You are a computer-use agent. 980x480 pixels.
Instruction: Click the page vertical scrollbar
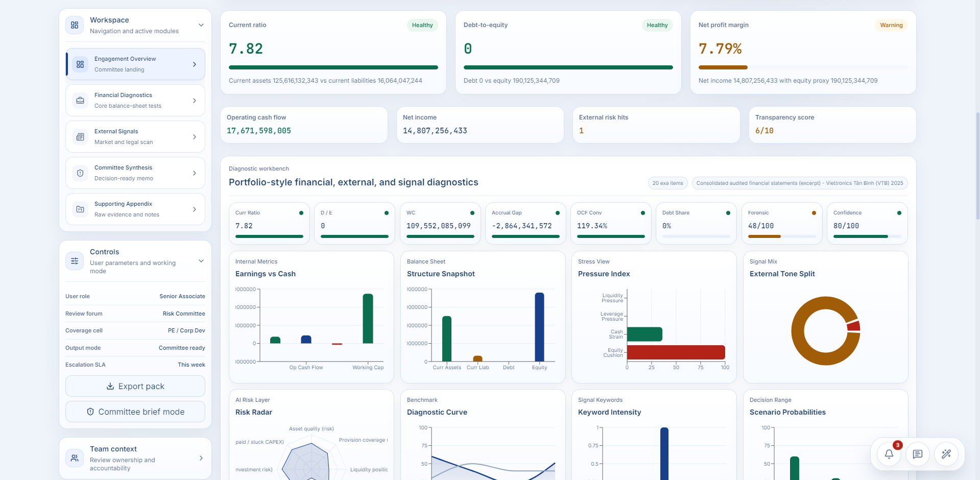[x=977, y=166]
